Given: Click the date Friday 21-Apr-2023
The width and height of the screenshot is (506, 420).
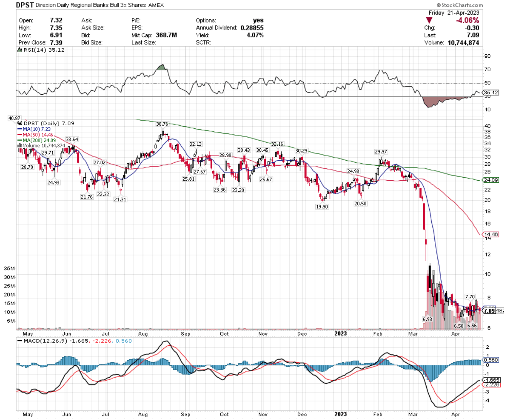Looking at the screenshot, I should [454, 13].
